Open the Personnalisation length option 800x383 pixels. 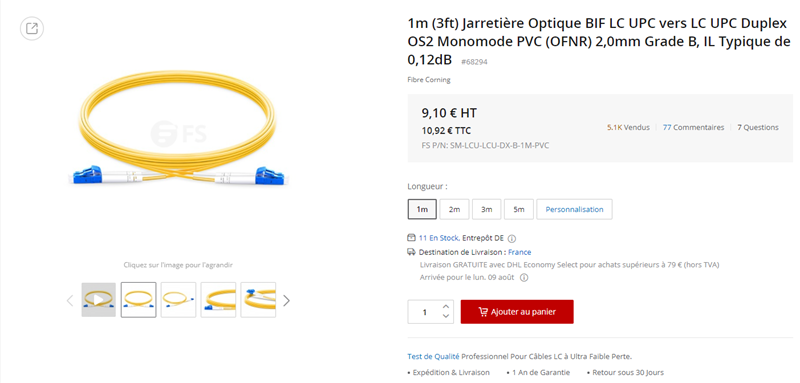[x=574, y=209]
